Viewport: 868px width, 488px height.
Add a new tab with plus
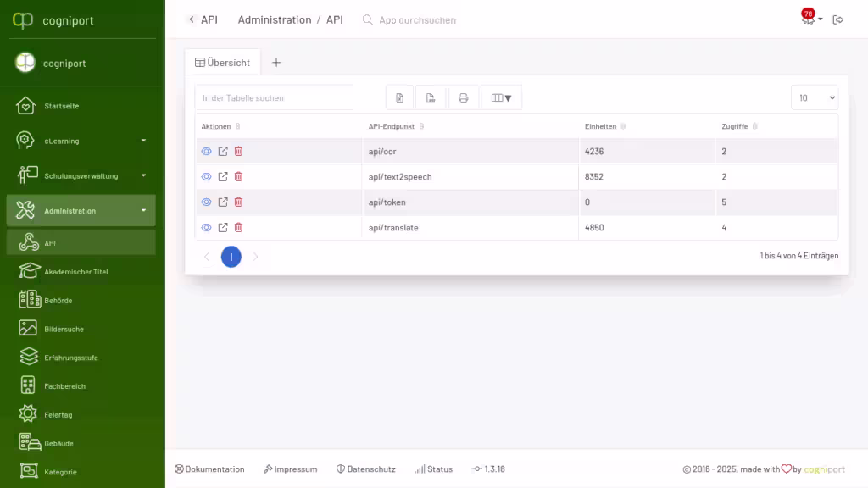click(276, 63)
